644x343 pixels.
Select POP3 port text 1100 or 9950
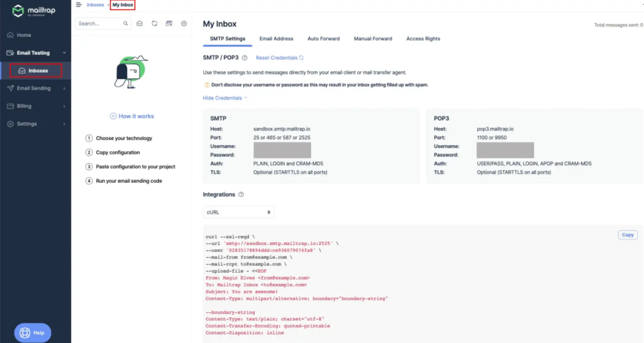click(x=492, y=138)
